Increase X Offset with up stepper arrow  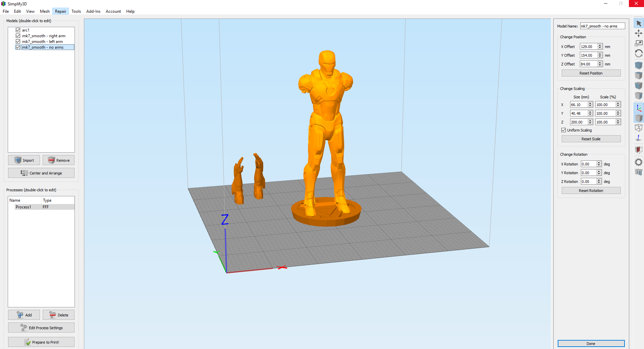click(x=600, y=45)
